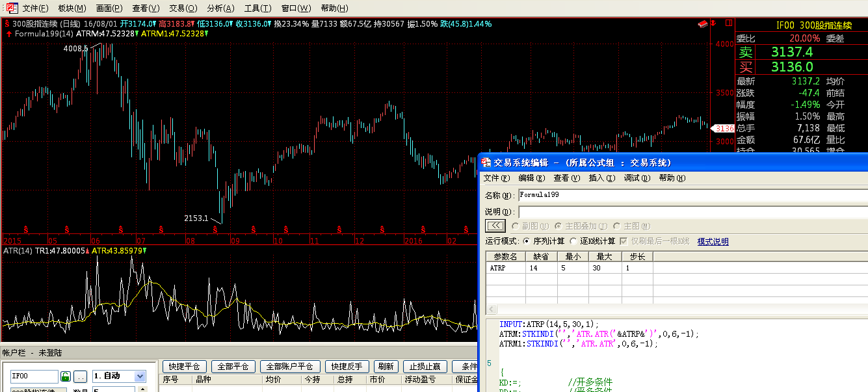The image size is (868, 392).
Task: Select the 主图叠加(T) radio option
Action: (558, 226)
